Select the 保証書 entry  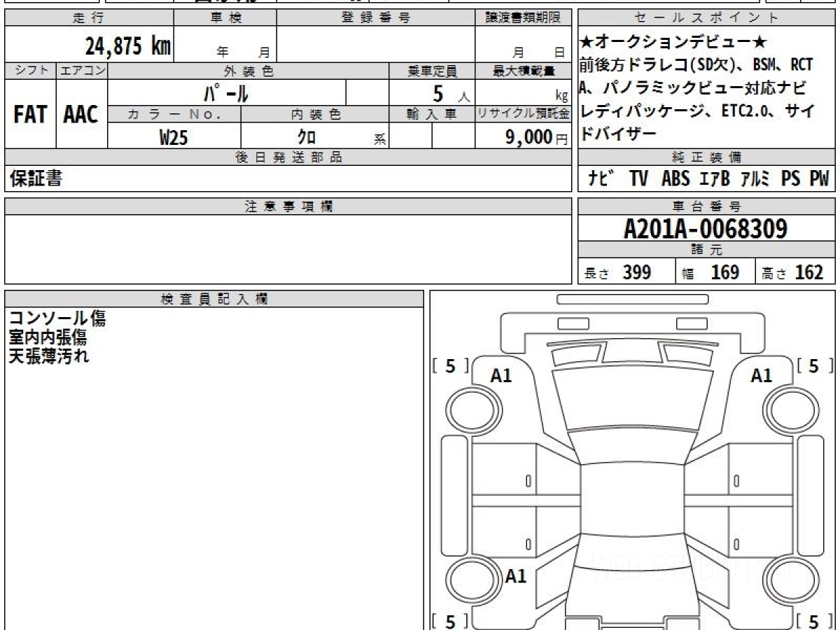coord(36,179)
